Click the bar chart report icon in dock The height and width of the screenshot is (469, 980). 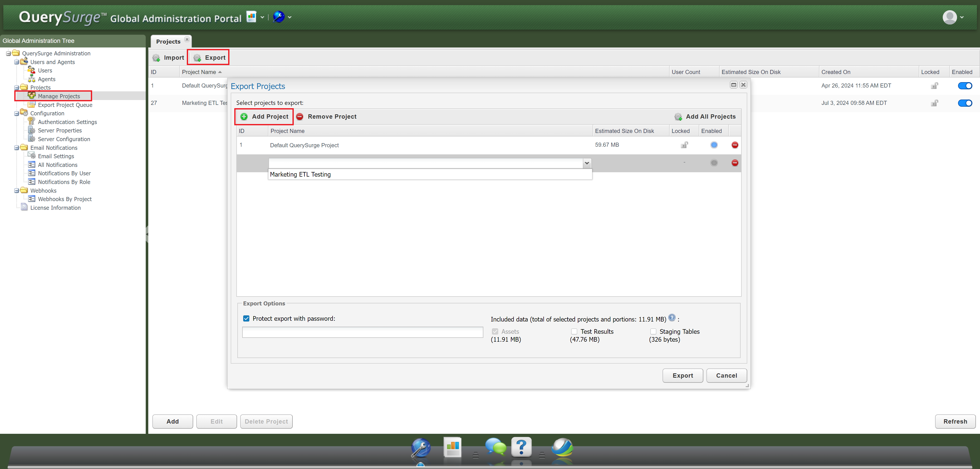[452, 447]
